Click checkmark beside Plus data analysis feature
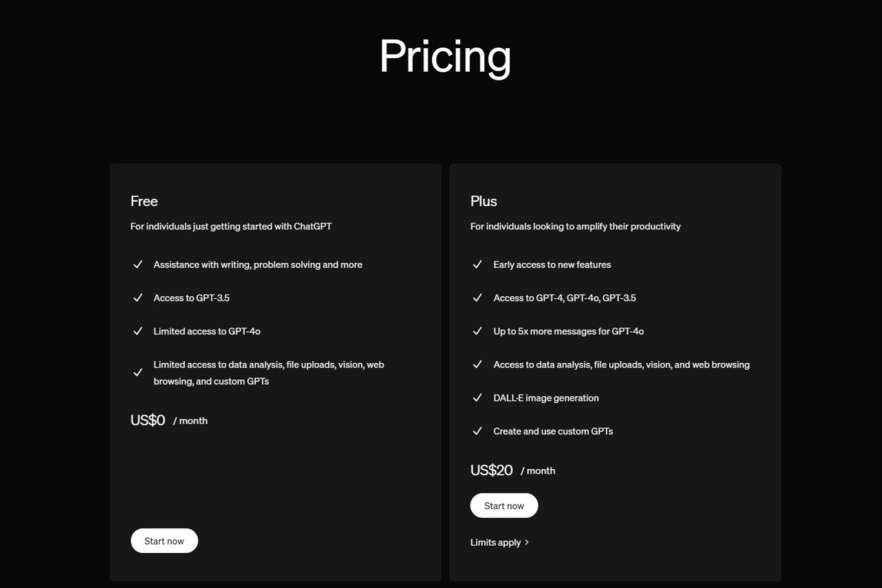The height and width of the screenshot is (588, 882). coord(477,365)
